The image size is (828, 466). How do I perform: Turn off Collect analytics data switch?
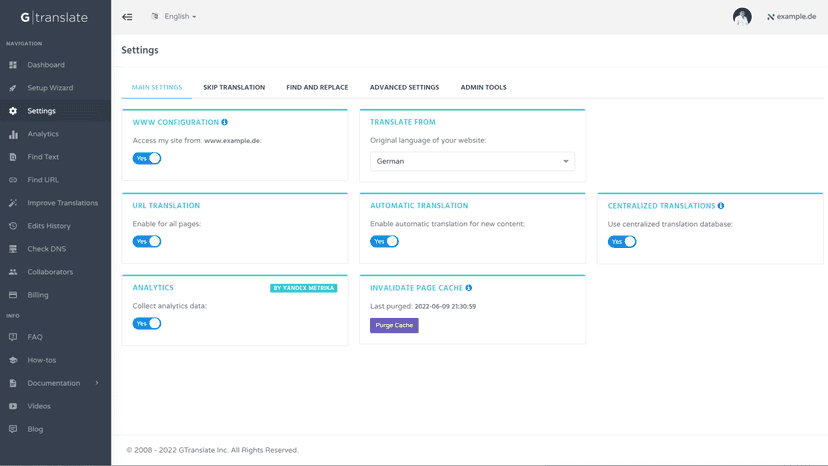[147, 323]
